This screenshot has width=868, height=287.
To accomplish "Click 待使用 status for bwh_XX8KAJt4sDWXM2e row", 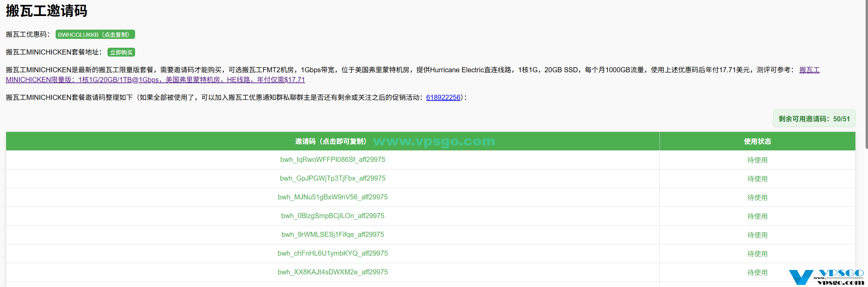I will [x=757, y=272].
